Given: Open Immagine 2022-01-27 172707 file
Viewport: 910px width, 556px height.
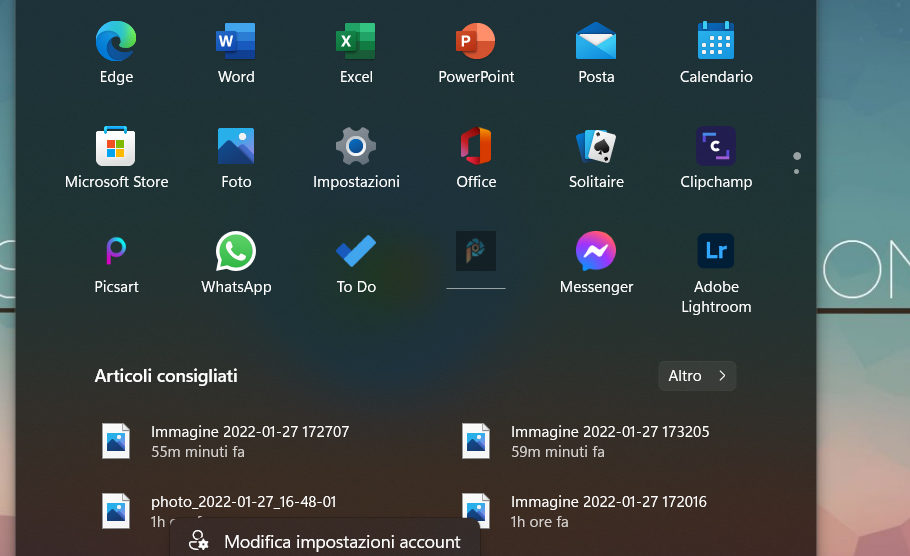Looking at the screenshot, I should click(226, 441).
